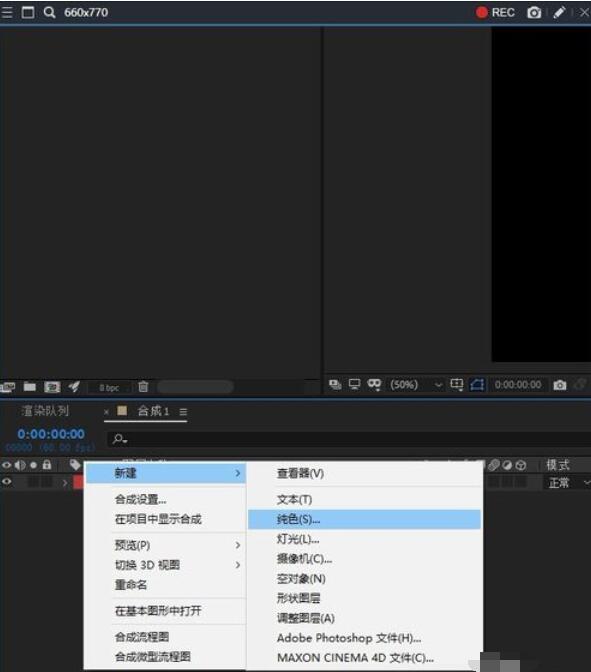Open the 合成1 panel menu icon
This screenshot has height=672, width=591.
pyautogui.click(x=183, y=412)
